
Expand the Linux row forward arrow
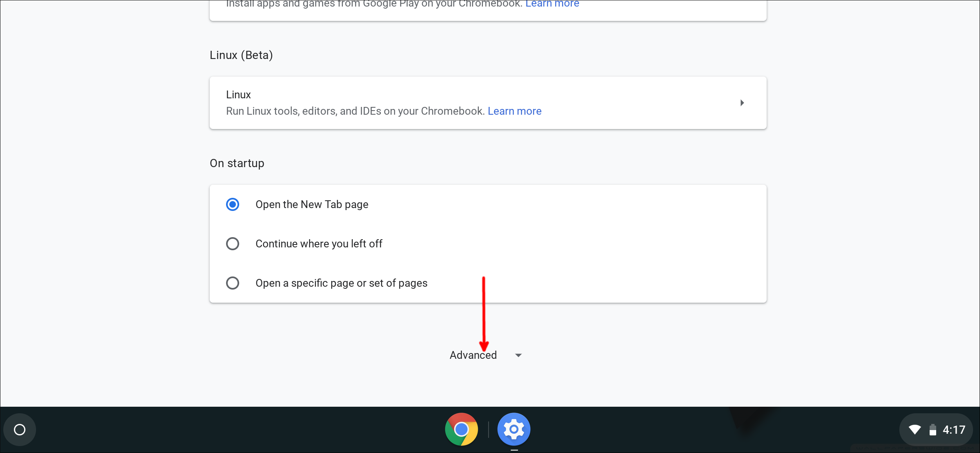point(742,103)
